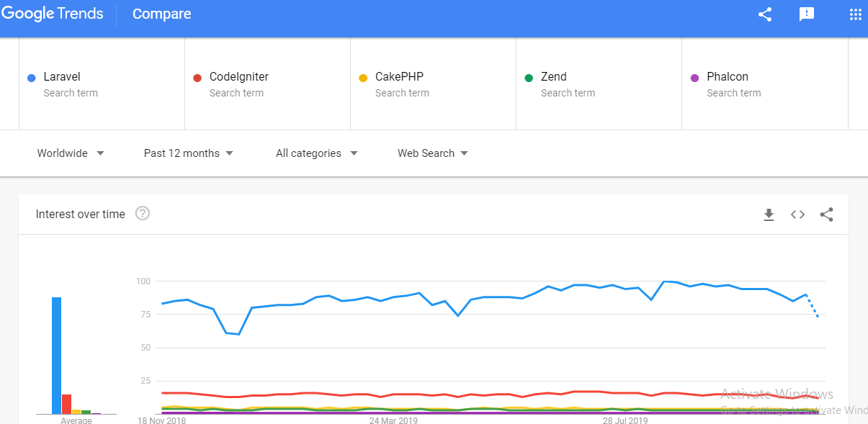This screenshot has width=868, height=424.
Task: Click the red CodeIgniter average bar
Action: click(x=66, y=402)
